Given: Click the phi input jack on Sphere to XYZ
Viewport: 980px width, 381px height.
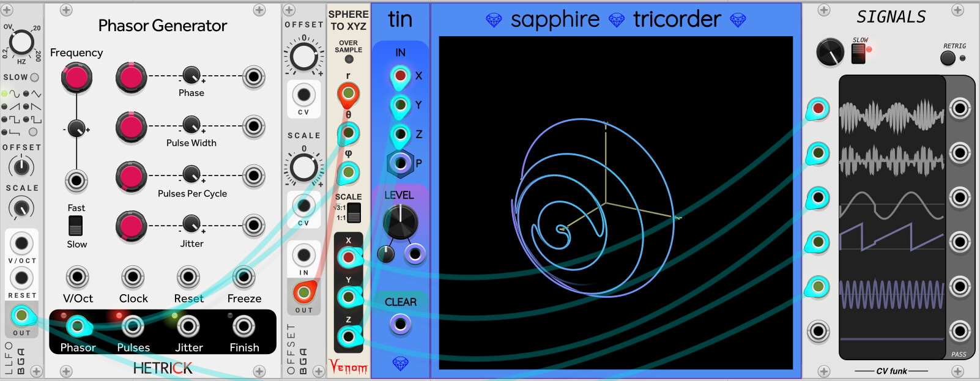Looking at the screenshot, I should [x=348, y=172].
